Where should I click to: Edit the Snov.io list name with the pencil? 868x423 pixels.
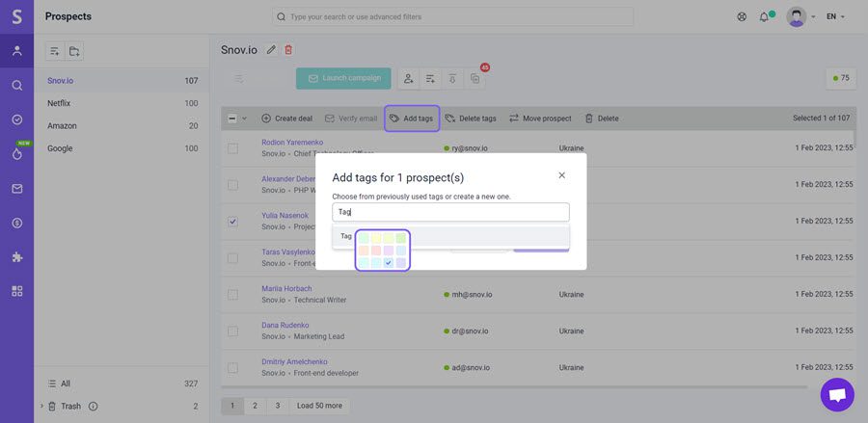pos(271,50)
